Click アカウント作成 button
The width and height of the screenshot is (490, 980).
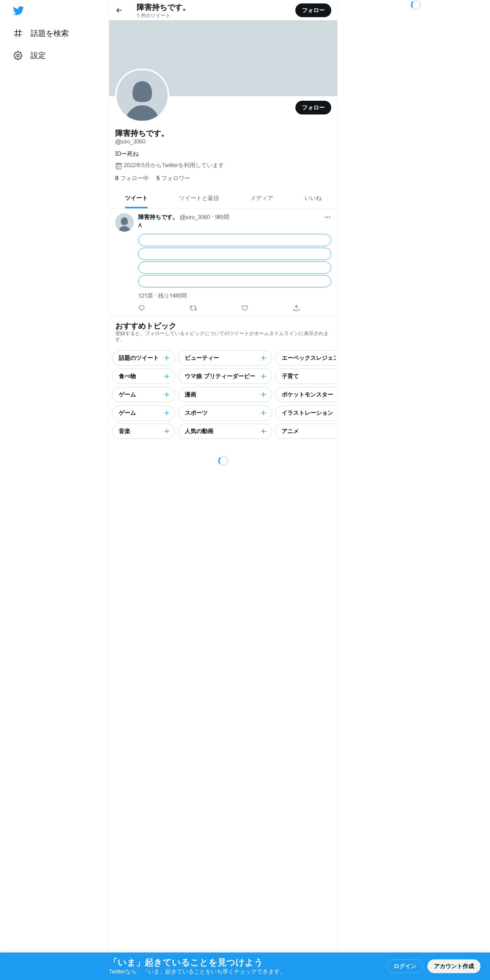454,966
